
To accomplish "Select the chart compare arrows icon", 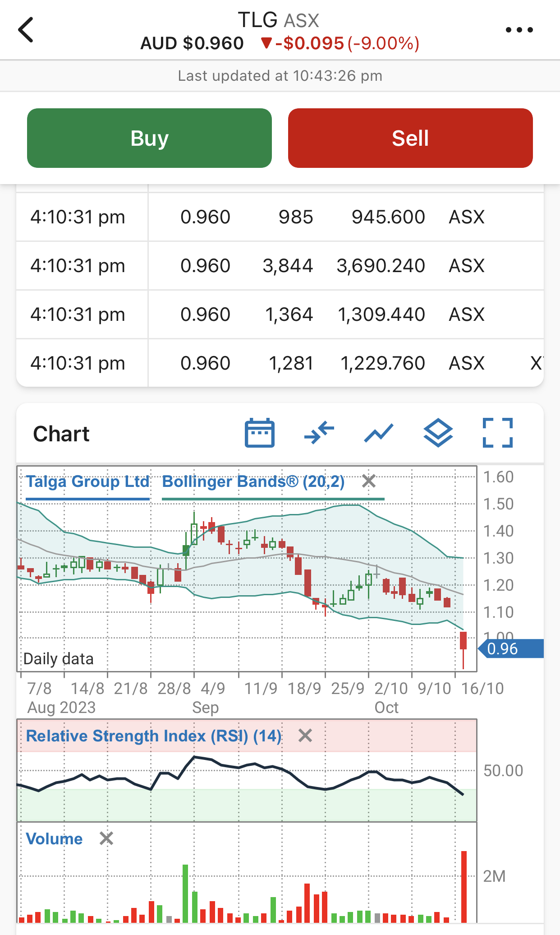I will click(319, 433).
